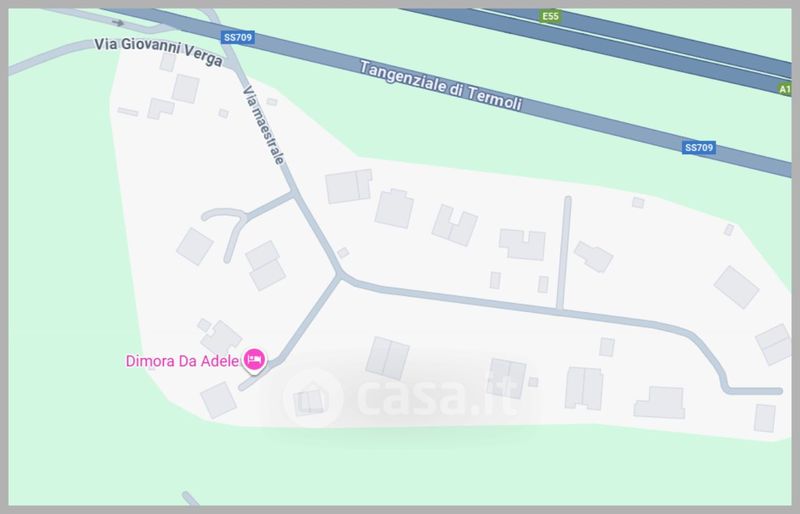
Task: Click the large building north of junction
Action: click(348, 186)
